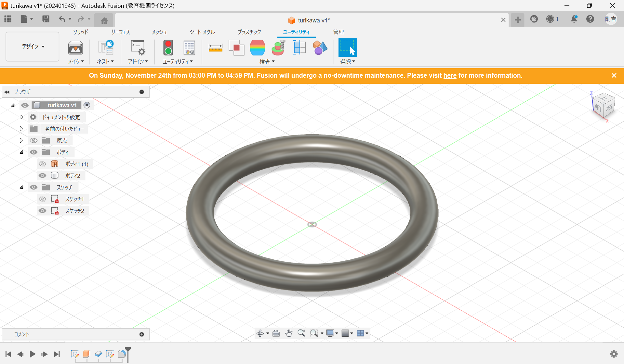This screenshot has height=364, width=624.
Task: Expand the 原点 folder in browser
Action: coord(21,140)
